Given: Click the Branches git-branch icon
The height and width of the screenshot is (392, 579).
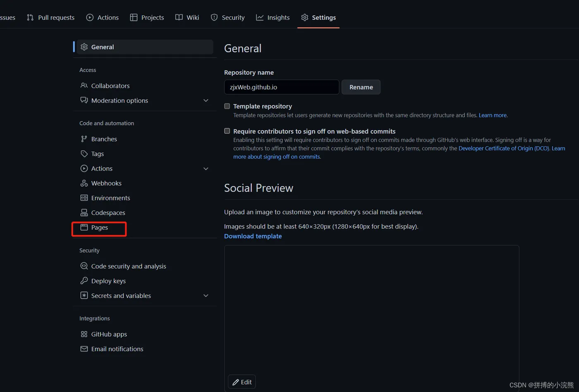Looking at the screenshot, I should pos(84,139).
